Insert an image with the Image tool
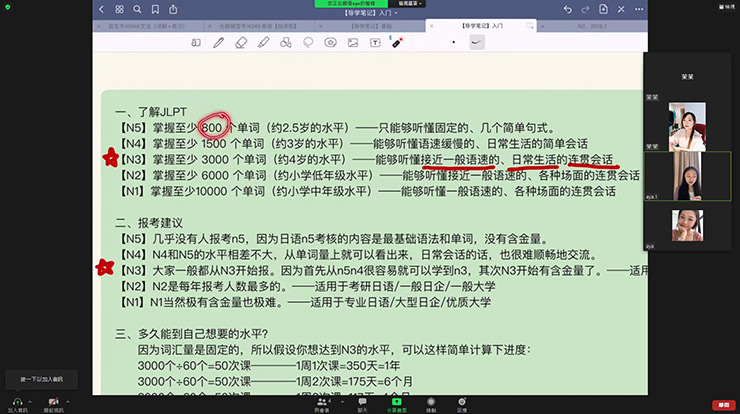The image size is (740, 414). pos(353,42)
